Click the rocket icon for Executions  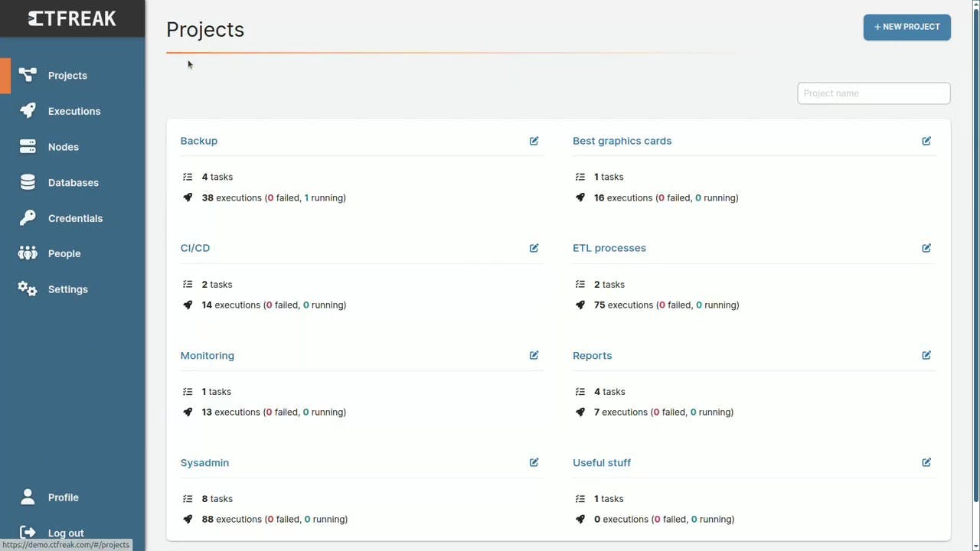tap(28, 111)
